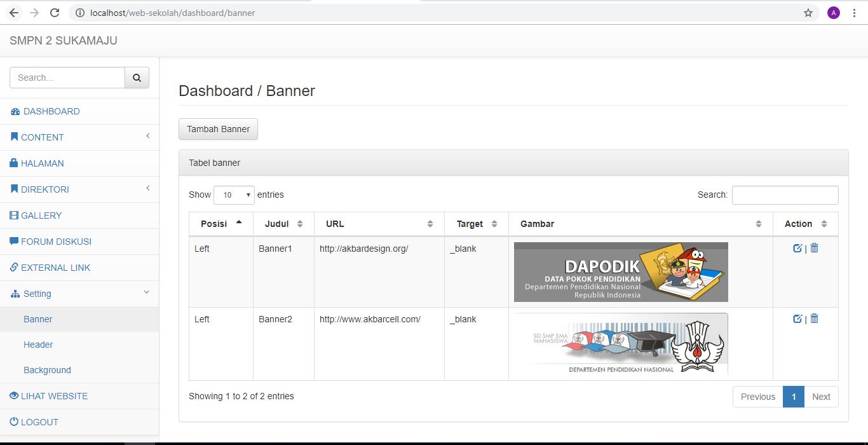Open GALLERY from the sidebar
The image size is (868, 445).
tap(41, 216)
